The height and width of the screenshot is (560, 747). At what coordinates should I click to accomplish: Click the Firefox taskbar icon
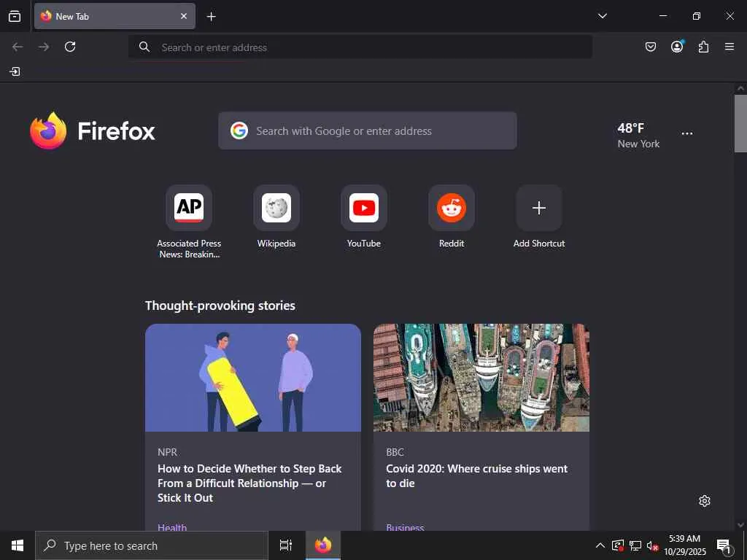click(323, 545)
